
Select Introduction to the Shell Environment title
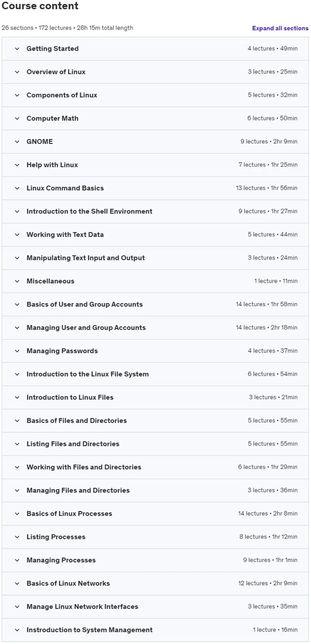(x=89, y=211)
